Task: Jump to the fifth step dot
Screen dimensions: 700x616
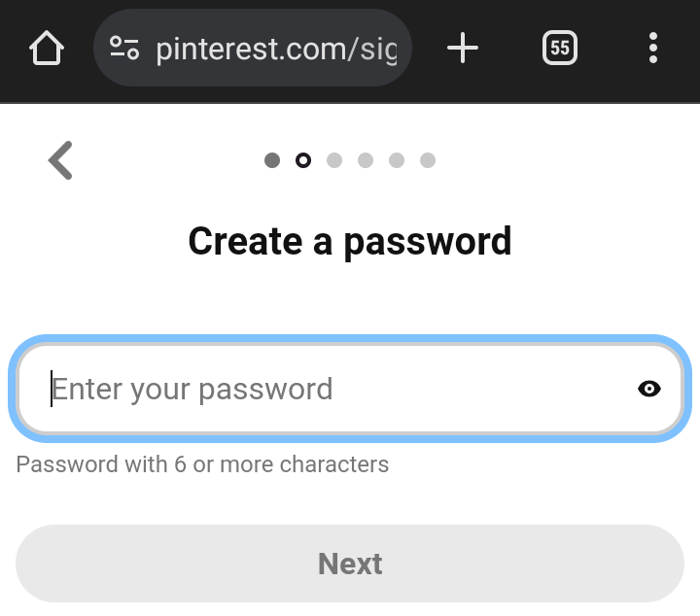Action: click(x=397, y=160)
